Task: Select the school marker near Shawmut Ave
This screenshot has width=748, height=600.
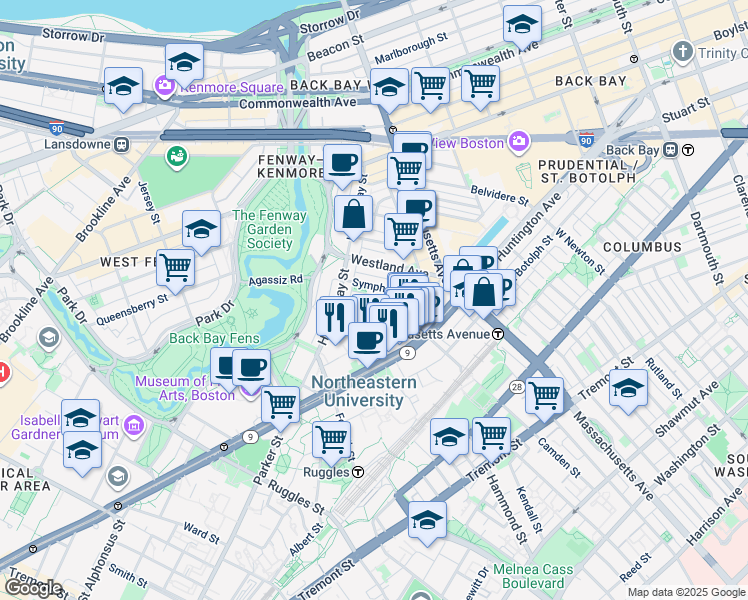Action: click(x=629, y=390)
